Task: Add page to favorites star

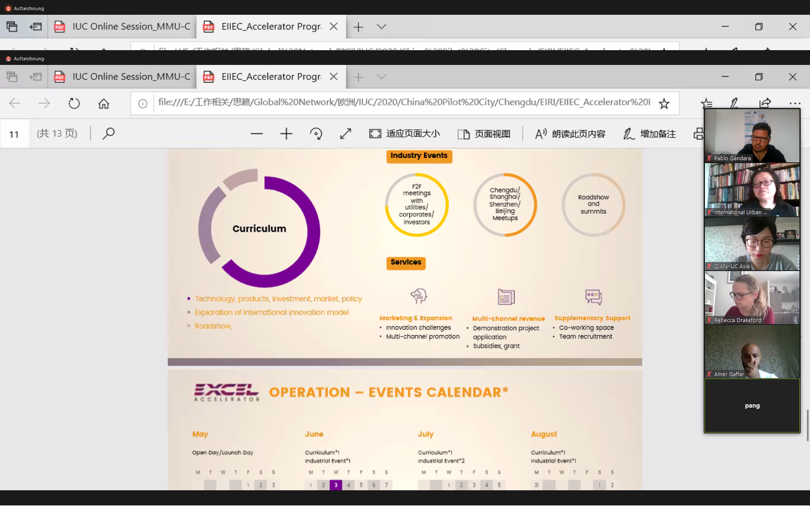Action: point(664,103)
